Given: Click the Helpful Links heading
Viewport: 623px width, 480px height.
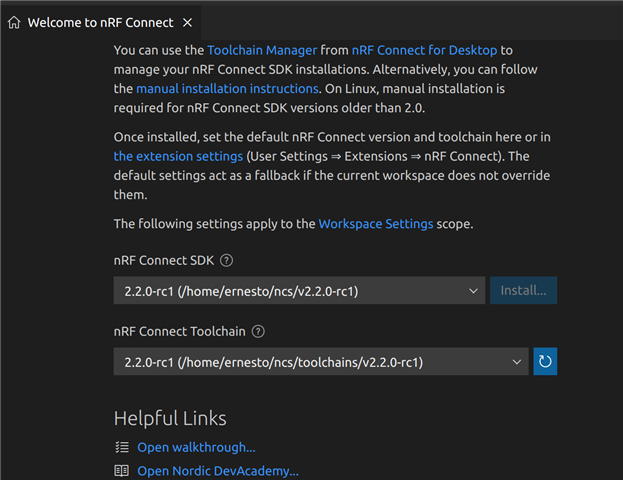Looking at the screenshot, I should click(x=170, y=418).
